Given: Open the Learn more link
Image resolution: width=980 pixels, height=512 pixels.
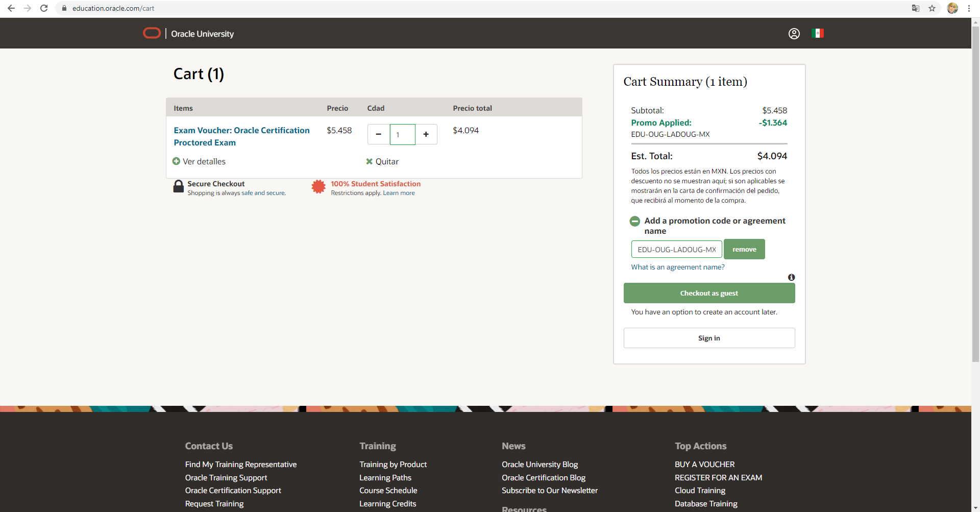Looking at the screenshot, I should (399, 193).
